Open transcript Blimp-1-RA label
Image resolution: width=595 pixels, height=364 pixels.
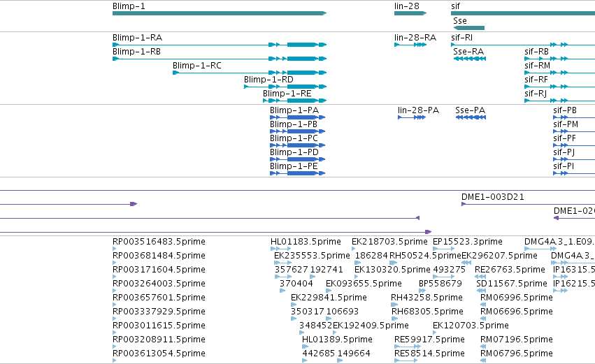click(137, 38)
